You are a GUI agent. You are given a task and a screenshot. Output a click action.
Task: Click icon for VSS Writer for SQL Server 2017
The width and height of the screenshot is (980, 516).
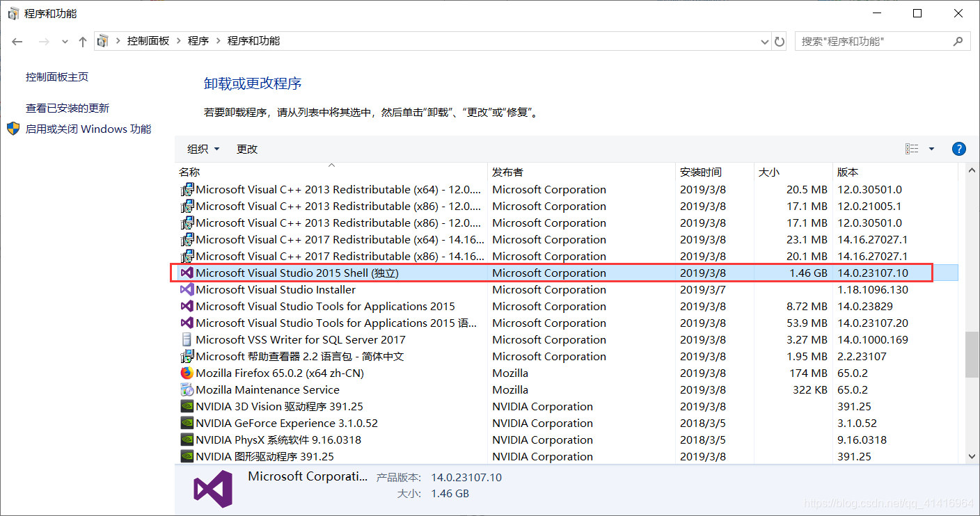pyautogui.click(x=187, y=339)
